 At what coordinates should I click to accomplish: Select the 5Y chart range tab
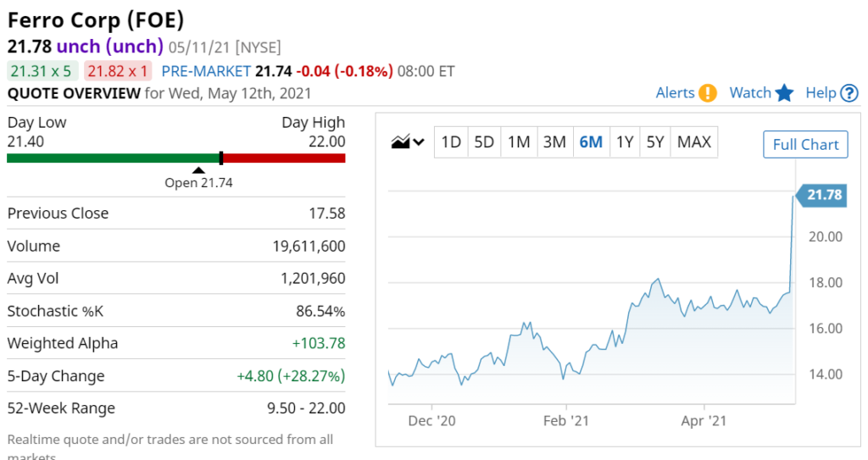point(655,142)
